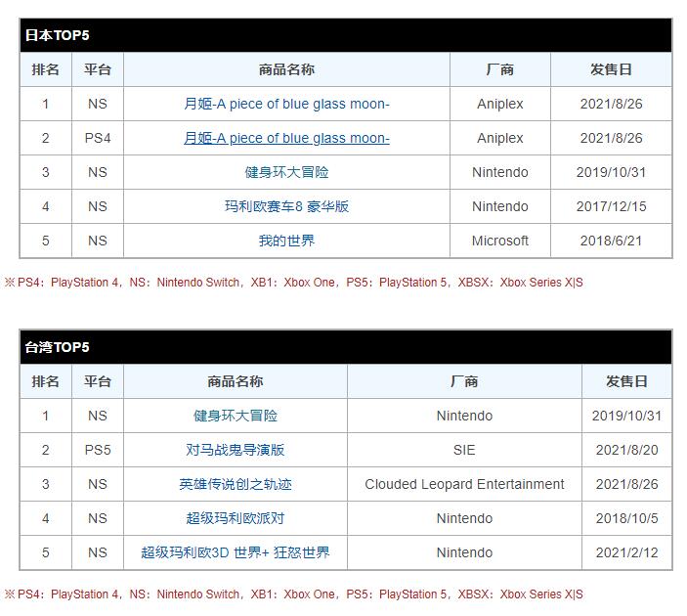Select the 商品名称 header in the 台湾TOP5 table
This screenshot has height=616, width=687.
tap(236, 381)
